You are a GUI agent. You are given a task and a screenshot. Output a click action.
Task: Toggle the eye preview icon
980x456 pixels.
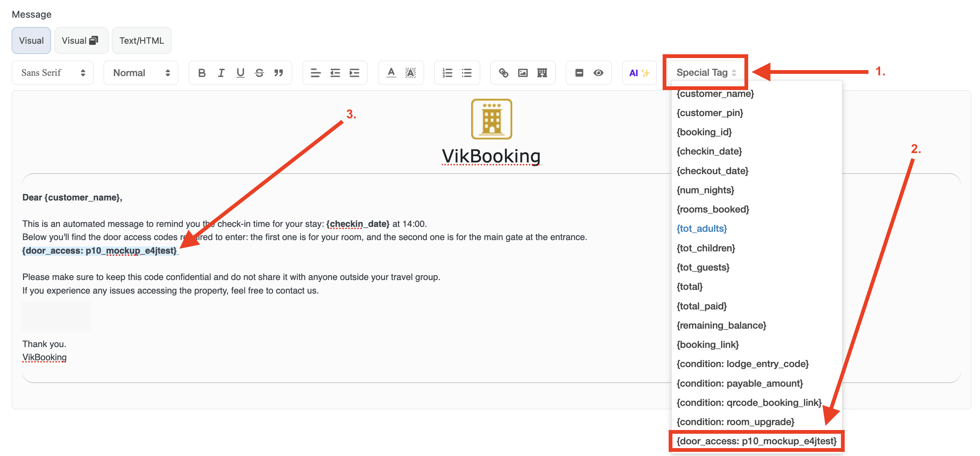[x=598, y=73]
